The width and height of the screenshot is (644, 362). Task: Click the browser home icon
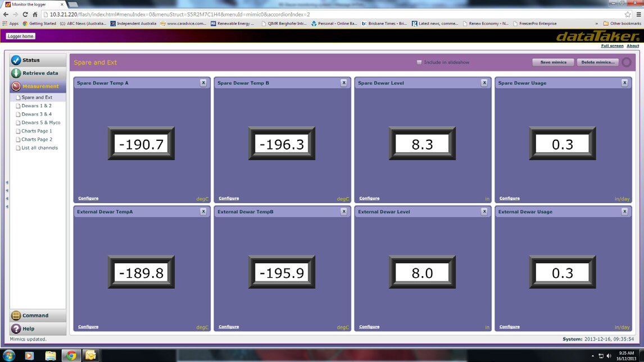[35, 15]
